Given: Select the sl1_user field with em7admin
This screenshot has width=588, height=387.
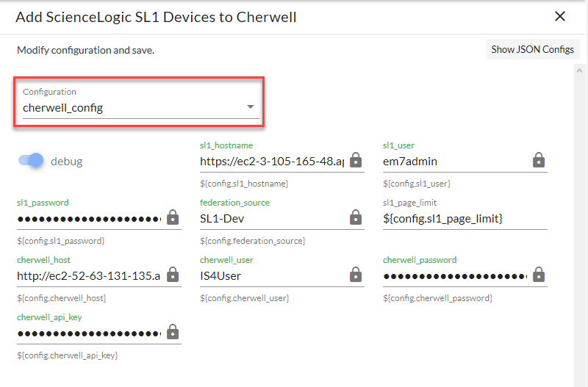Looking at the screenshot, I should (454, 161).
